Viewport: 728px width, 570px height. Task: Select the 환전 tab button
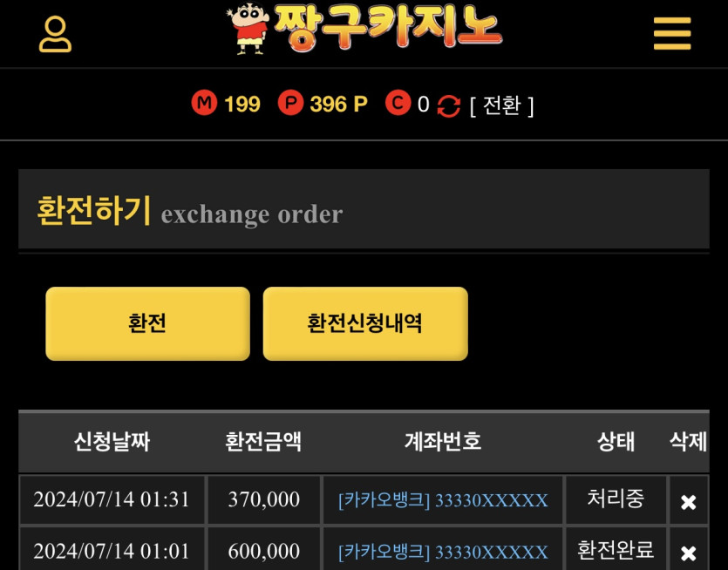tap(147, 323)
